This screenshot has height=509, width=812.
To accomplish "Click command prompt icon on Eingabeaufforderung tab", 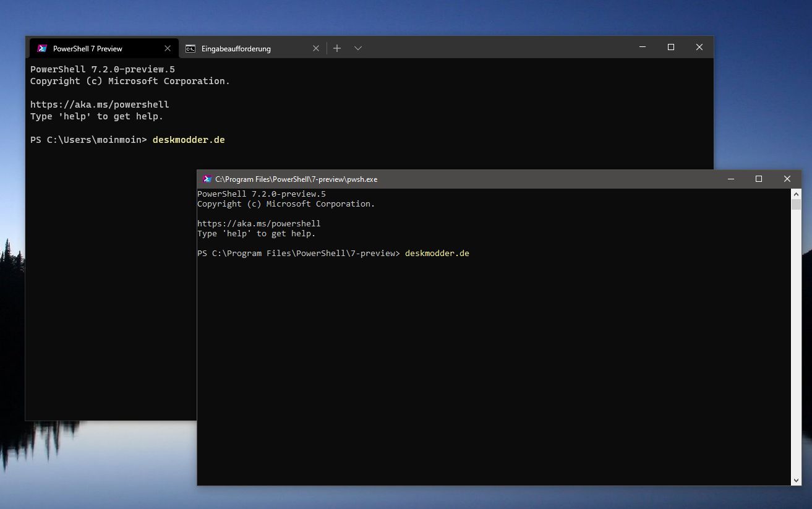I will coord(191,48).
